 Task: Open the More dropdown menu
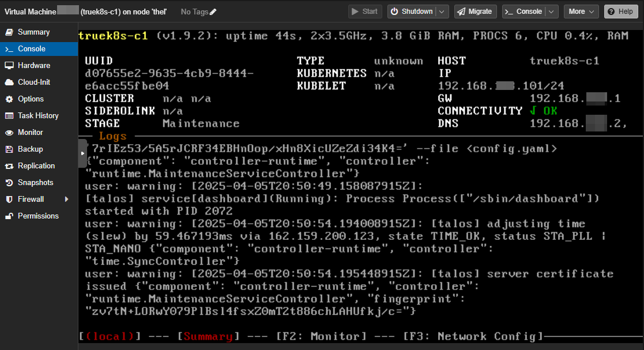581,12
